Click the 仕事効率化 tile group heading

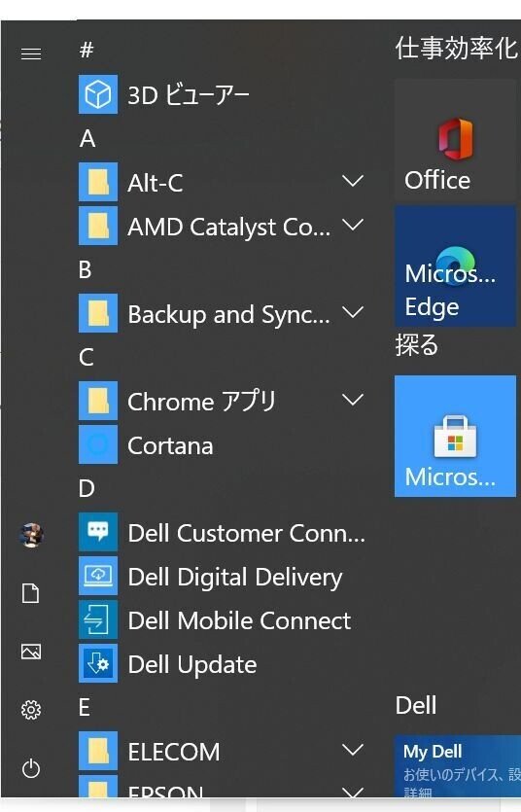point(456,49)
